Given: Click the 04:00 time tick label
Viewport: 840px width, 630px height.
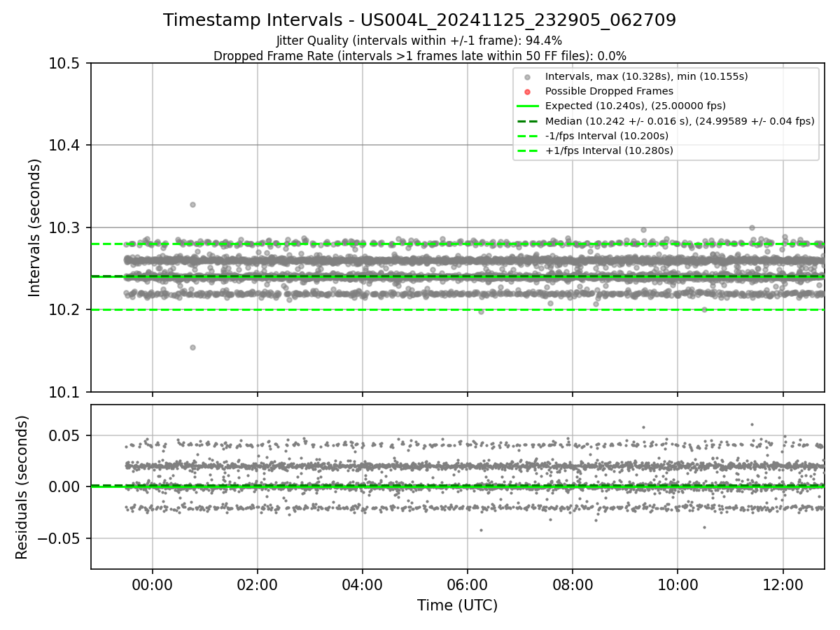Looking at the screenshot, I should tap(363, 584).
